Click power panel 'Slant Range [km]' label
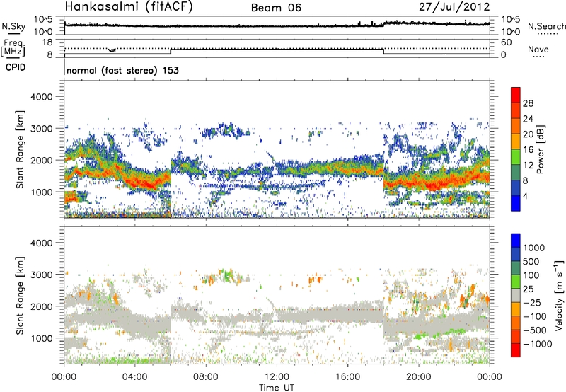 [20, 149]
